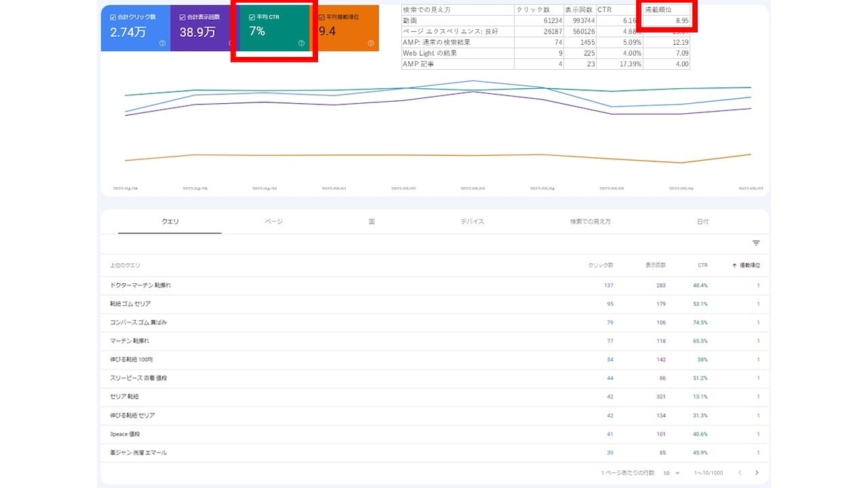Click the 38.9万 total impressions value
This screenshot has width=868, height=488.
coord(198,32)
